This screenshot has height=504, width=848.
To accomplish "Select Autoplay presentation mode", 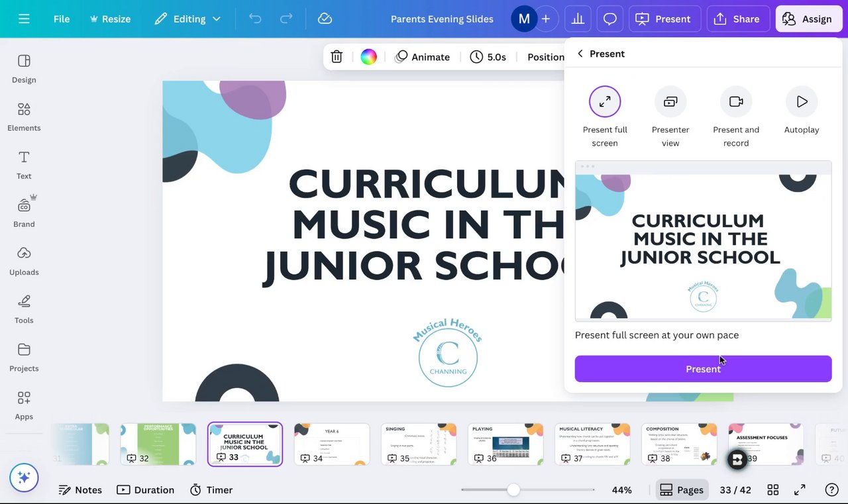I will (x=802, y=111).
